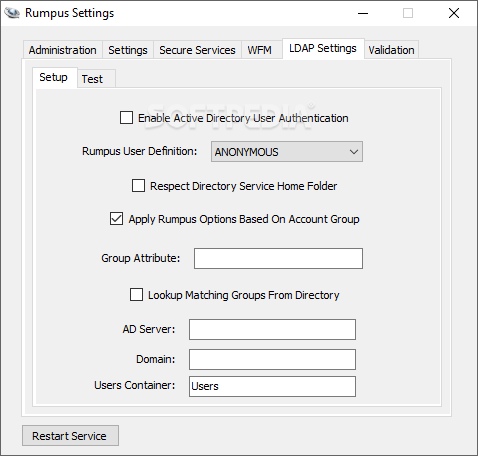The width and height of the screenshot is (478, 456).
Task: Click the Rumpus app icon in title bar
Action: coord(12,13)
